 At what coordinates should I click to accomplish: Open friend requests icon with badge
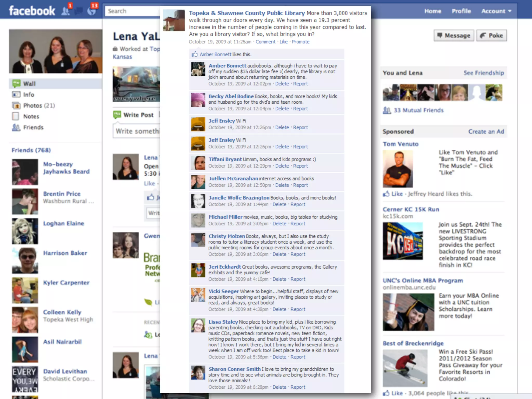[x=66, y=11]
